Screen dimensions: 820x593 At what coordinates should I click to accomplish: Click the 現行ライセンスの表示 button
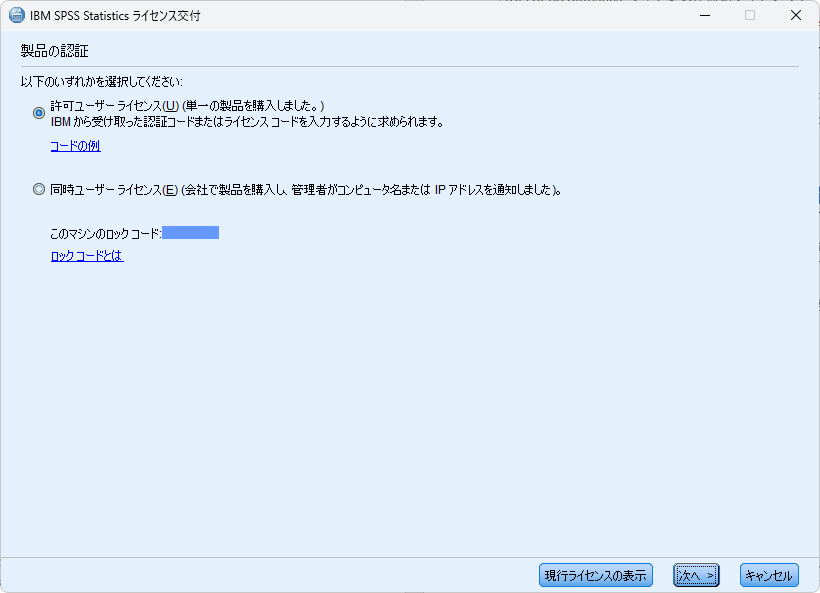click(x=596, y=575)
